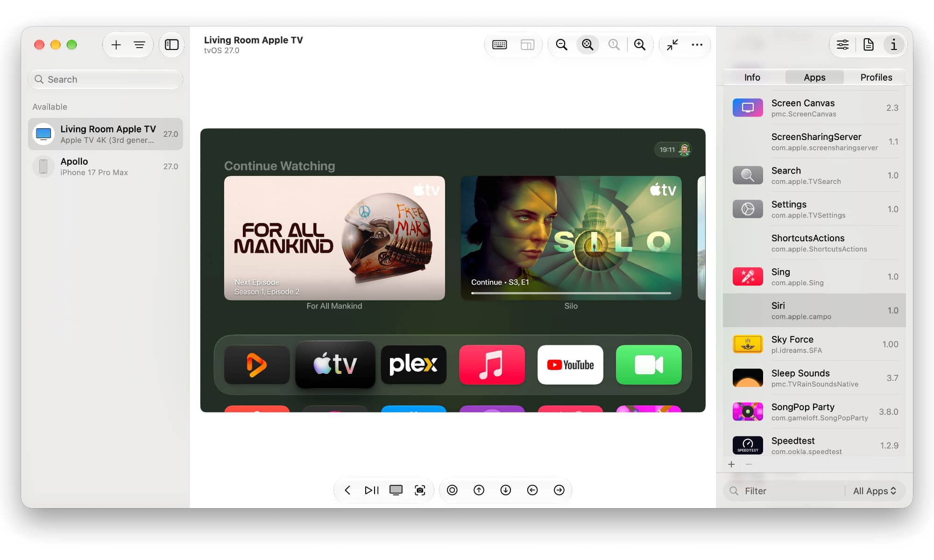Image resolution: width=934 pixels, height=560 pixels.
Task: Switch to the Profiles tab
Action: coord(876,77)
